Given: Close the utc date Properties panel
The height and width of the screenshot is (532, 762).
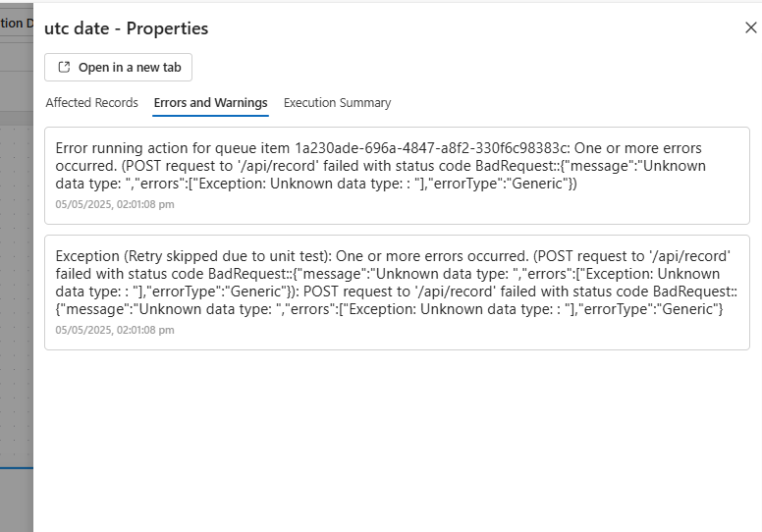Looking at the screenshot, I should [x=750, y=28].
